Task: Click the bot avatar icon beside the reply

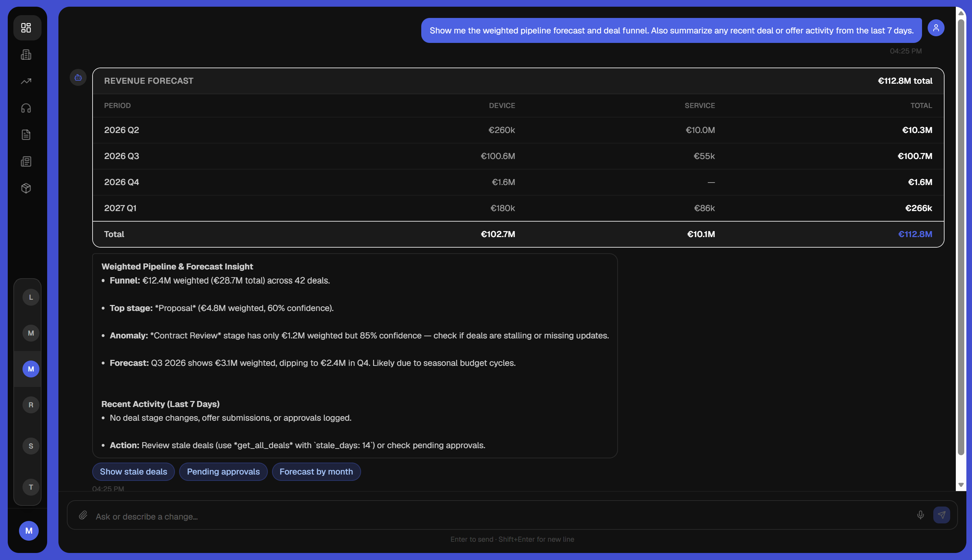Action: [78, 77]
